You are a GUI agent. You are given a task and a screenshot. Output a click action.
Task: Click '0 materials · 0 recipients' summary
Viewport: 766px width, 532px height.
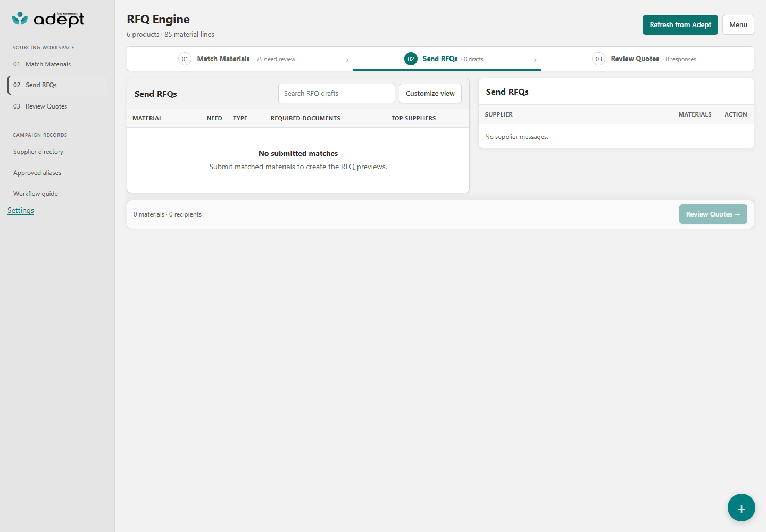click(x=168, y=214)
